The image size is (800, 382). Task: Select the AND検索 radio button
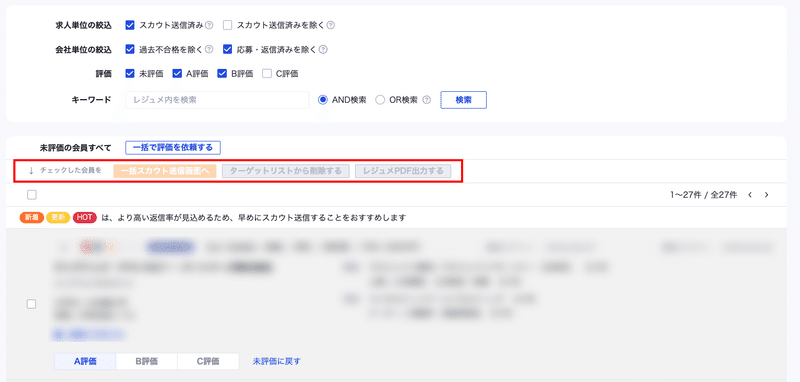[322, 100]
